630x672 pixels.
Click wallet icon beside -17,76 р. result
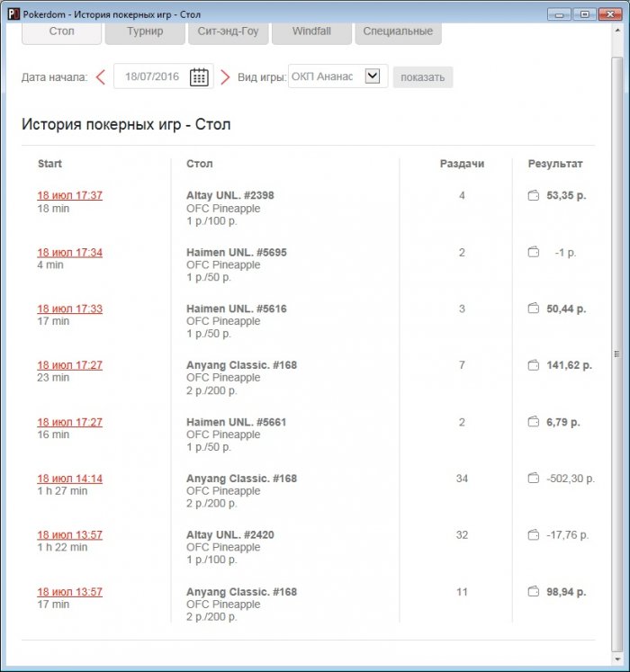(x=533, y=534)
